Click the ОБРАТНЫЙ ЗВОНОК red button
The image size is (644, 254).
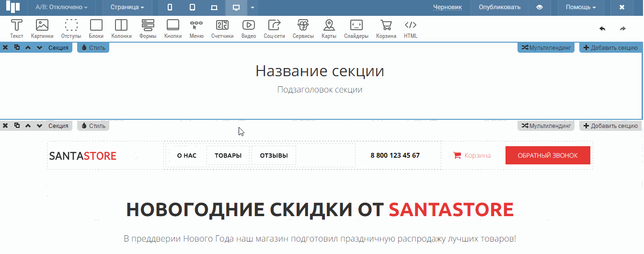point(548,156)
